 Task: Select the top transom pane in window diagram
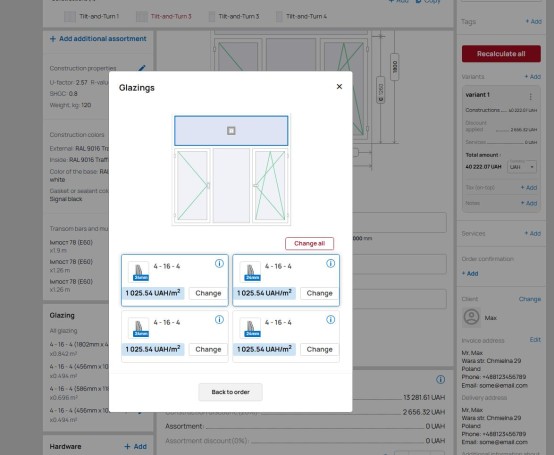click(231, 131)
